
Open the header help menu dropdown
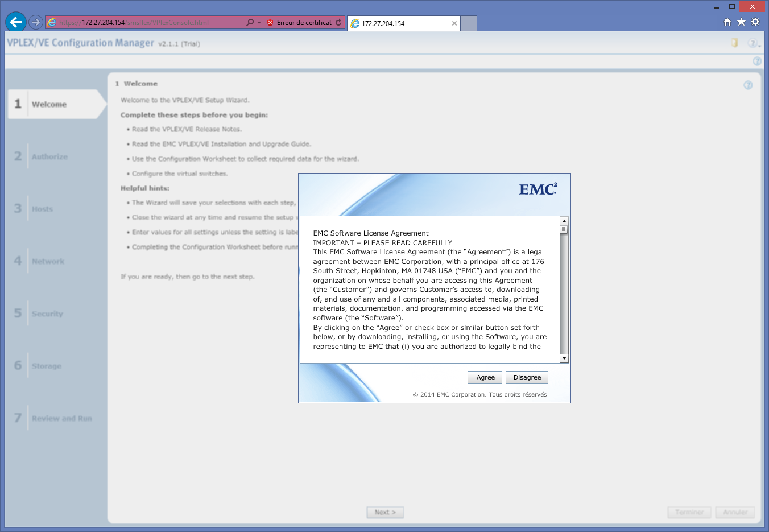click(x=754, y=43)
